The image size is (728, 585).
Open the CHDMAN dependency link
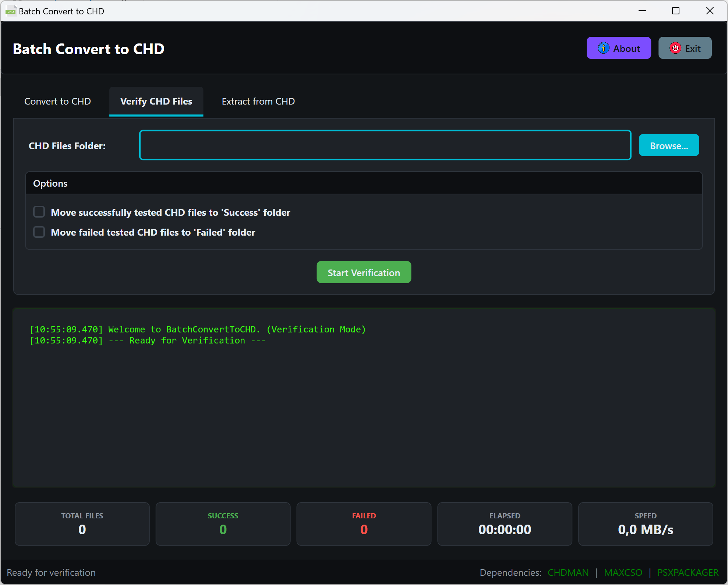pyautogui.click(x=568, y=572)
